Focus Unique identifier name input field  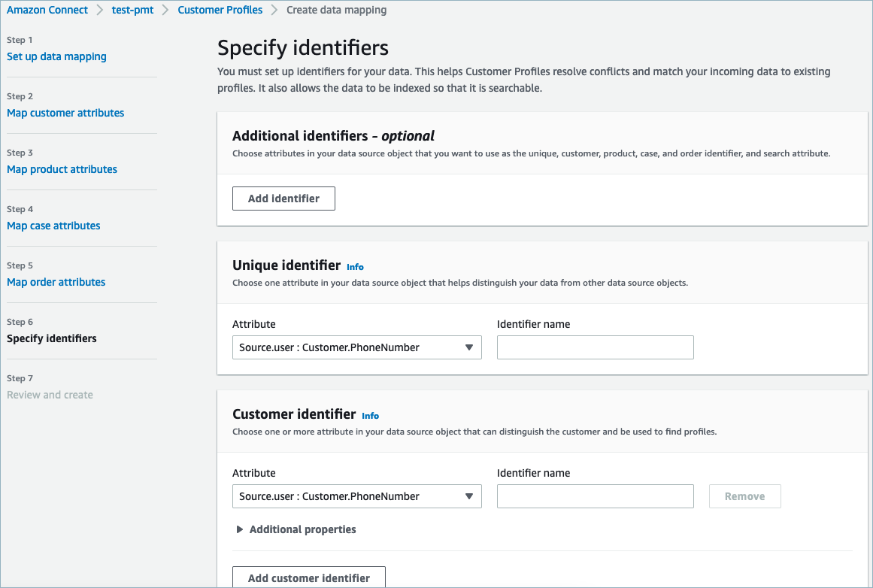pyautogui.click(x=595, y=347)
